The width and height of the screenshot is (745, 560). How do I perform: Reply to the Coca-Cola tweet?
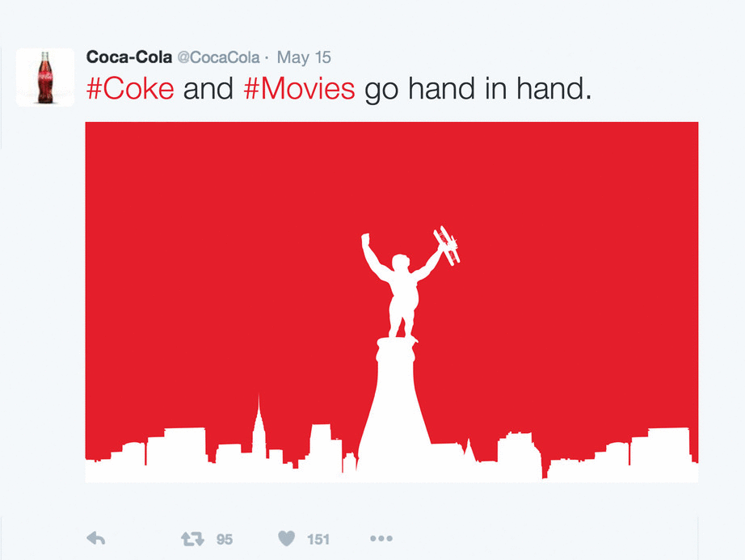[95, 538]
